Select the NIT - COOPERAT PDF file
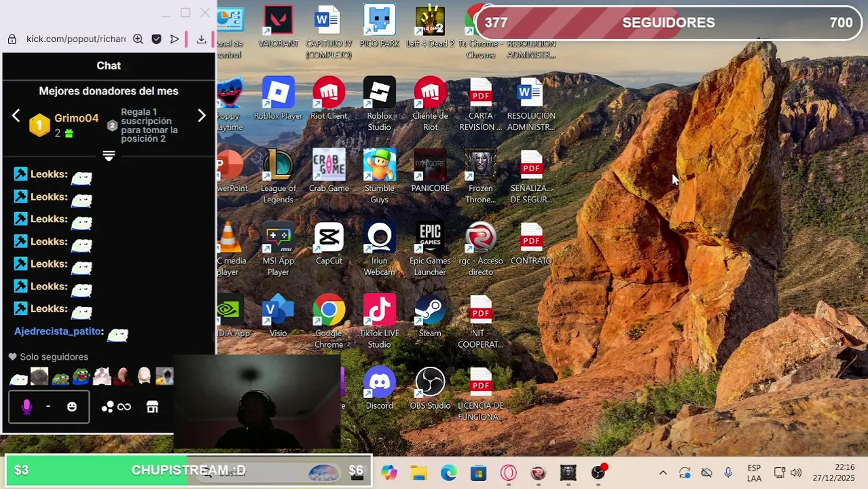 coord(480,322)
